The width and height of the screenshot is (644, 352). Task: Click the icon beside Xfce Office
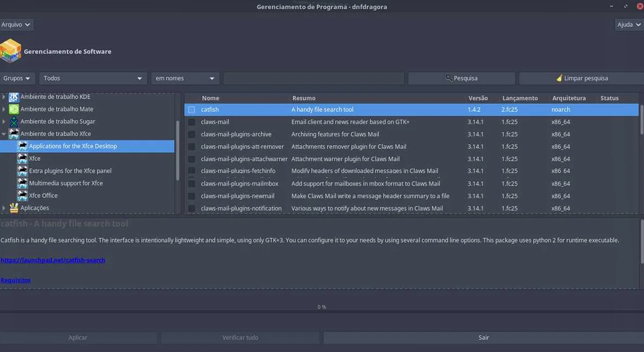22,195
